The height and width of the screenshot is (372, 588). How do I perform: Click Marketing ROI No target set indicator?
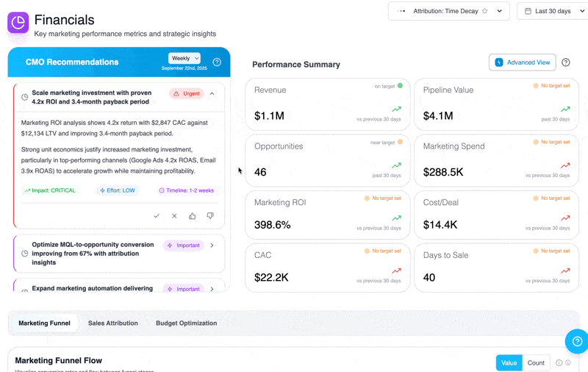point(383,198)
